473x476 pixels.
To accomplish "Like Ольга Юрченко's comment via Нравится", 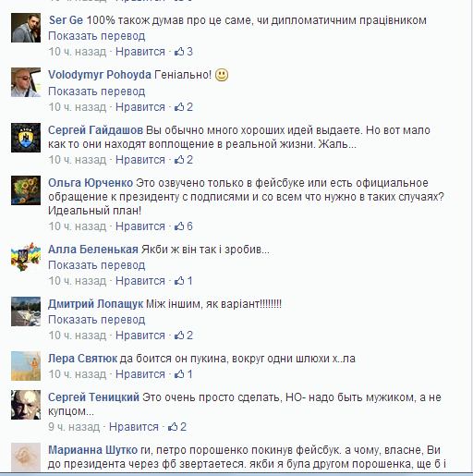I will (140, 226).
